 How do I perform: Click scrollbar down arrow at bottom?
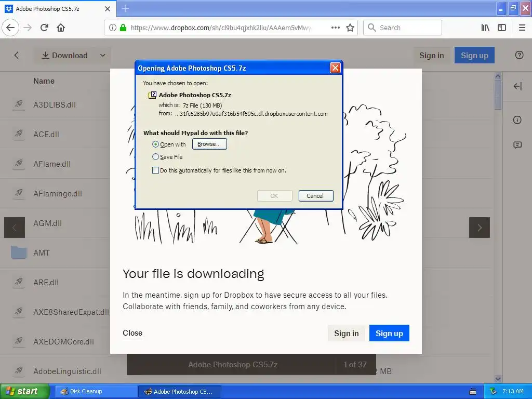point(498,379)
